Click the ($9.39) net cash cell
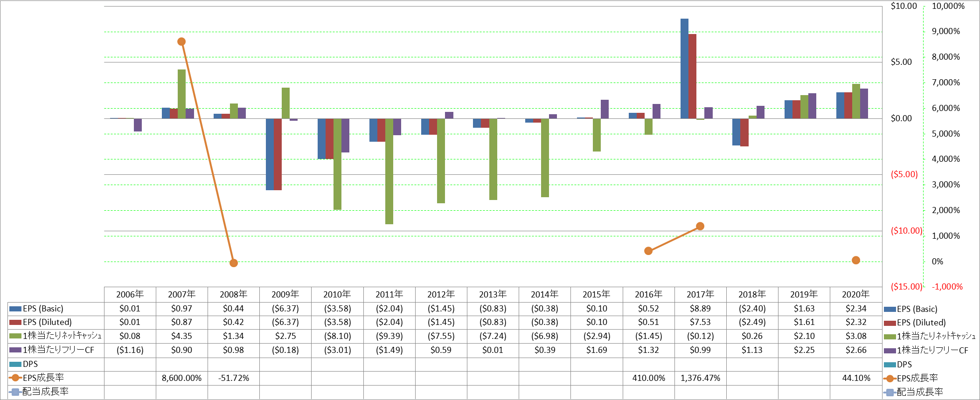This screenshot has width=980, height=400. tap(389, 336)
